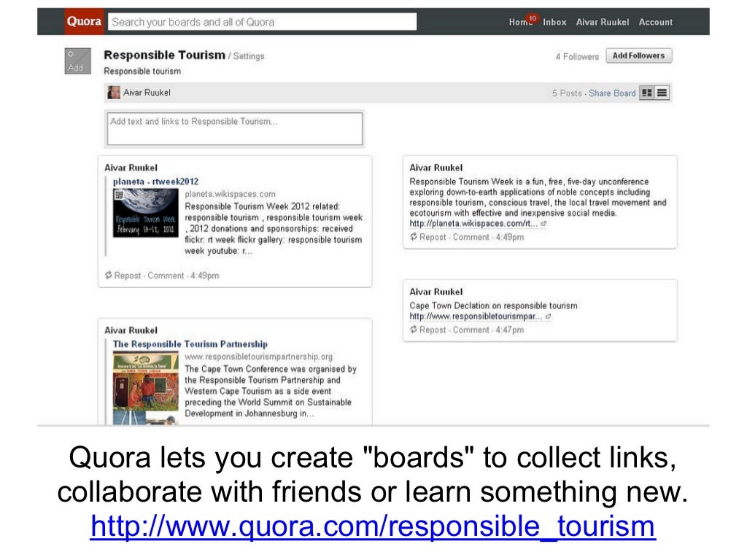Click the Add text and links box
The height and width of the screenshot is (560, 747).
pos(235,128)
